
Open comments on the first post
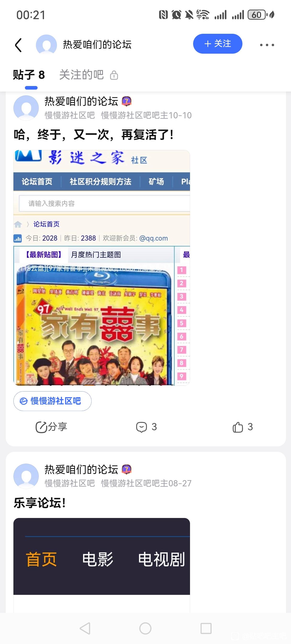(146, 427)
